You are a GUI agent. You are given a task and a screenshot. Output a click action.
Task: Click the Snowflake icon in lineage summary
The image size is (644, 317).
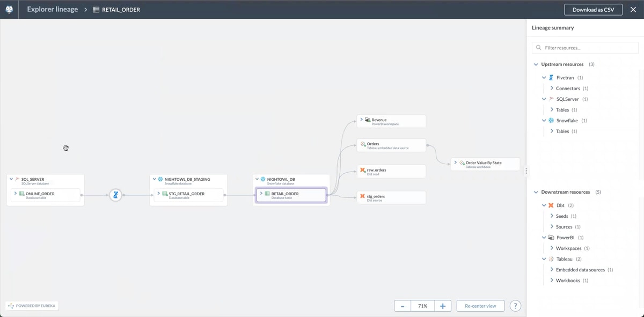click(551, 121)
